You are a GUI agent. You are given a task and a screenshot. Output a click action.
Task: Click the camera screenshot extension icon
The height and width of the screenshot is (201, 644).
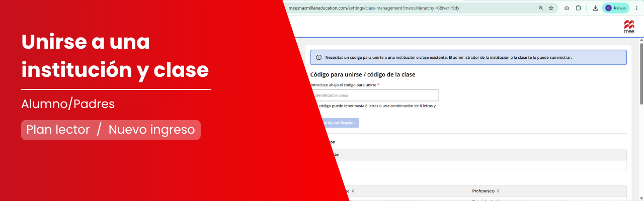[567, 8]
